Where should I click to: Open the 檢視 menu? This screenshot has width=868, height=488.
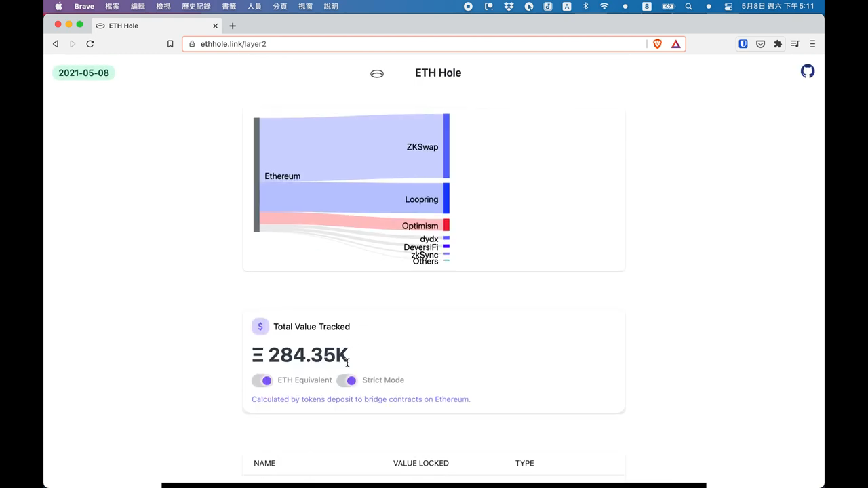pos(163,6)
